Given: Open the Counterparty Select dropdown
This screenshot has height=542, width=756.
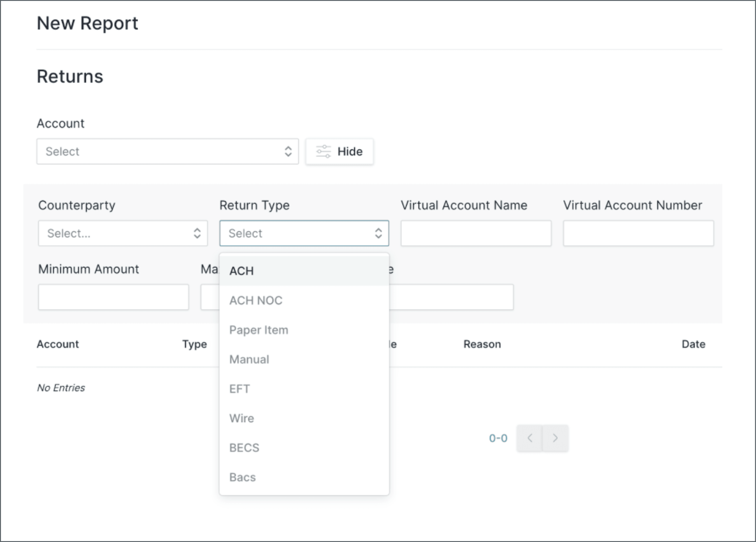Looking at the screenshot, I should click(117, 233).
